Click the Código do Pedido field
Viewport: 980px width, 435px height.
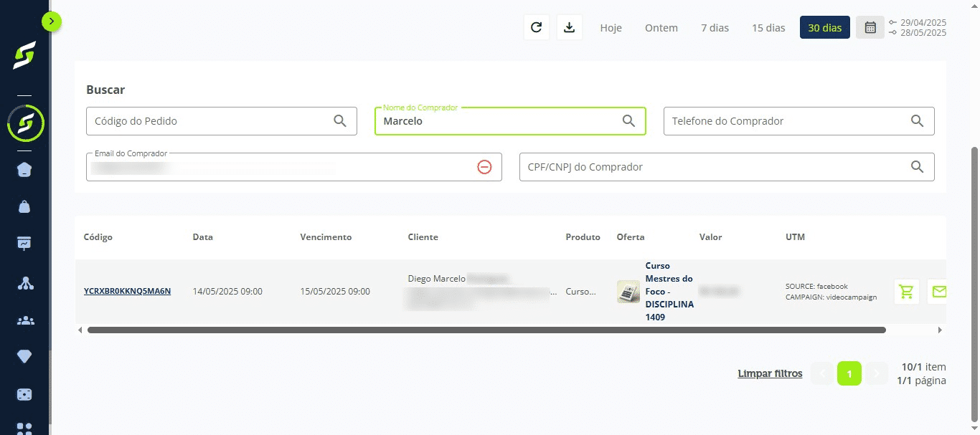point(222,121)
